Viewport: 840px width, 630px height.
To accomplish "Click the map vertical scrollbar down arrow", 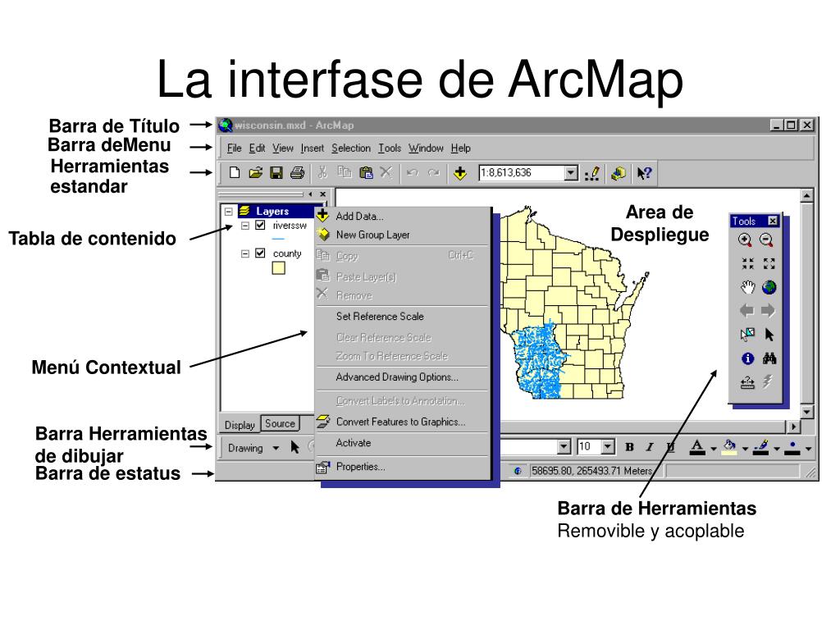I will point(807,412).
